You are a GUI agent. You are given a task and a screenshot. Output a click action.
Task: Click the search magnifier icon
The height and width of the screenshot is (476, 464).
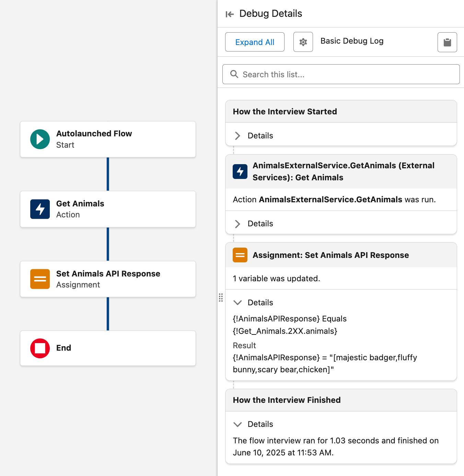tap(234, 74)
